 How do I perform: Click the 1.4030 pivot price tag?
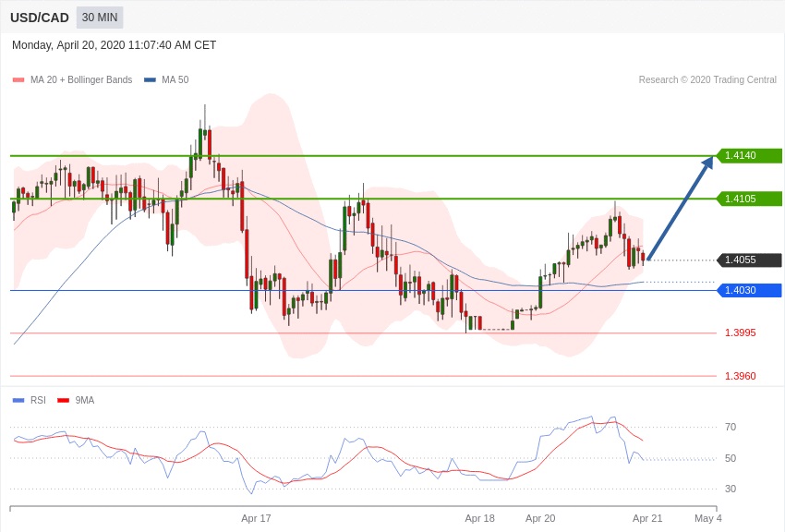(749, 290)
